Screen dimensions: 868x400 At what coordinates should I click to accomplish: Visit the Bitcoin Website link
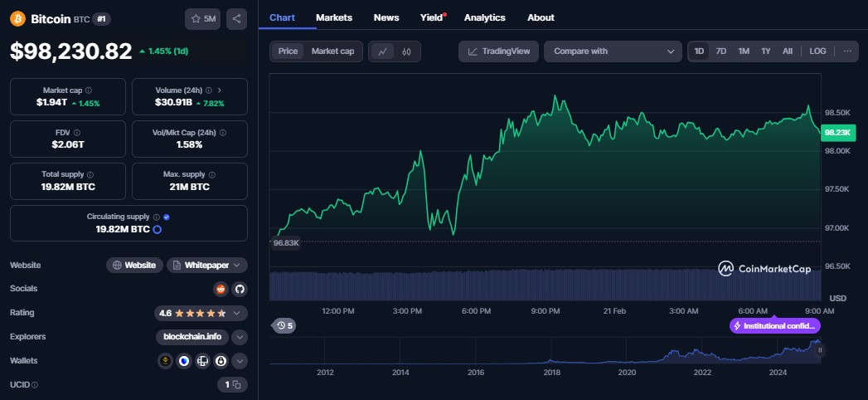pos(134,266)
